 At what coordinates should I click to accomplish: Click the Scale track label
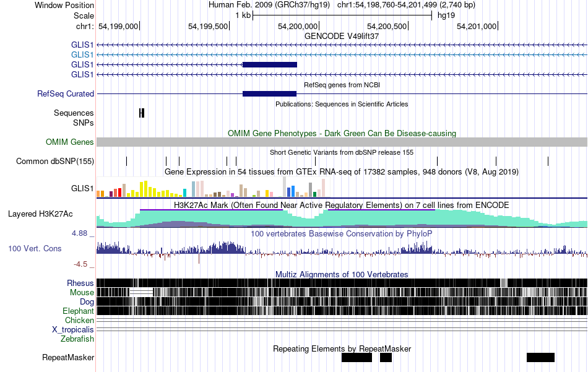tap(84, 15)
